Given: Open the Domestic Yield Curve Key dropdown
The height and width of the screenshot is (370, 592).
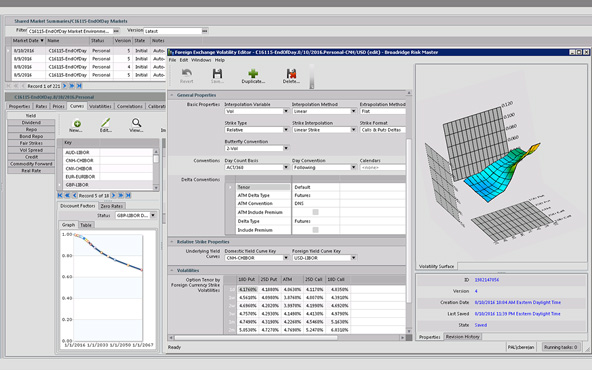Looking at the screenshot, I should (x=285, y=258).
